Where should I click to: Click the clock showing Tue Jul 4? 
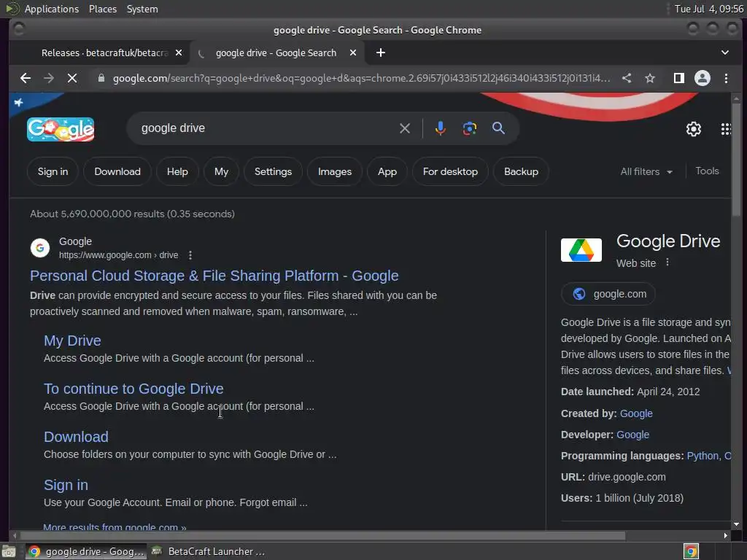coord(708,9)
